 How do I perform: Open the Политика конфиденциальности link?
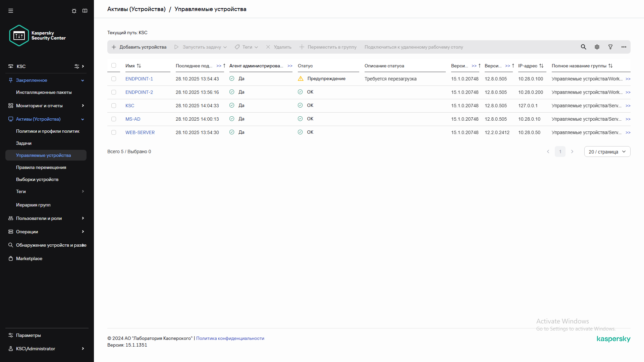(x=230, y=338)
